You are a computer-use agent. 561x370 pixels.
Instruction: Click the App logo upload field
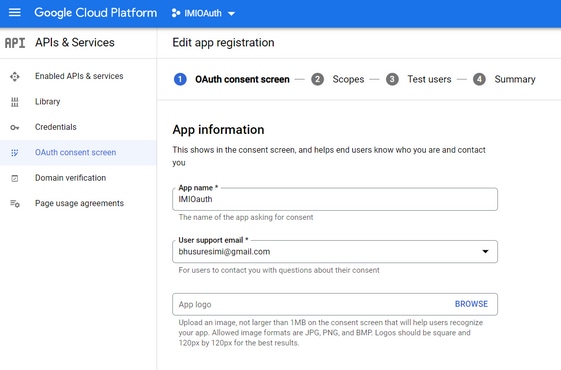coord(335,305)
